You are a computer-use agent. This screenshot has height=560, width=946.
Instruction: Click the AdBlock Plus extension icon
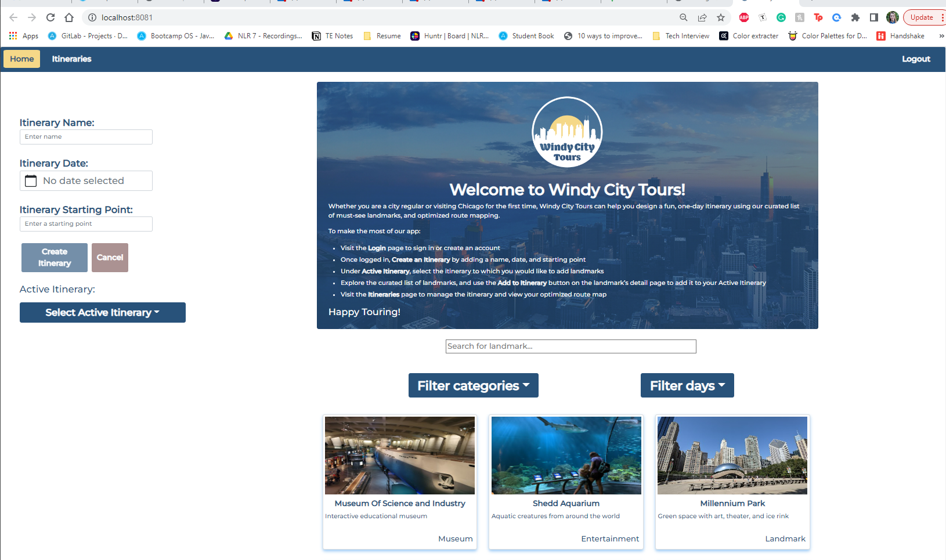(x=745, y=17)
